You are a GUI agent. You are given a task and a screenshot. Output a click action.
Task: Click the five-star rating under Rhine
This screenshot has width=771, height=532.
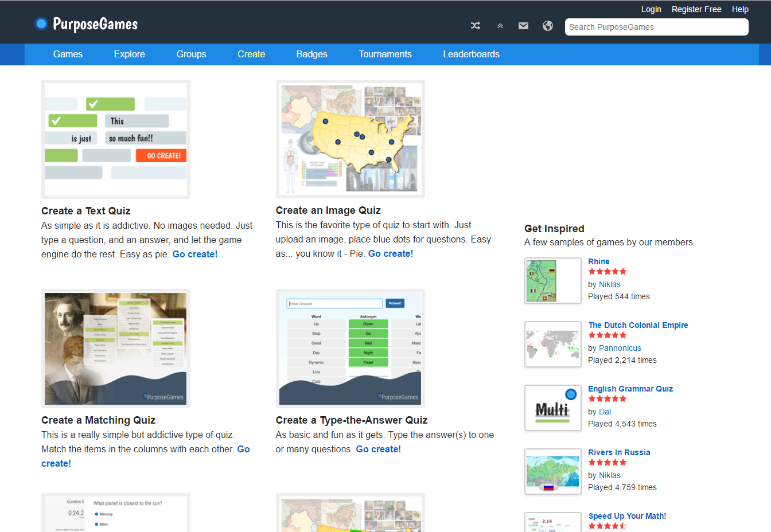point(607,272)
